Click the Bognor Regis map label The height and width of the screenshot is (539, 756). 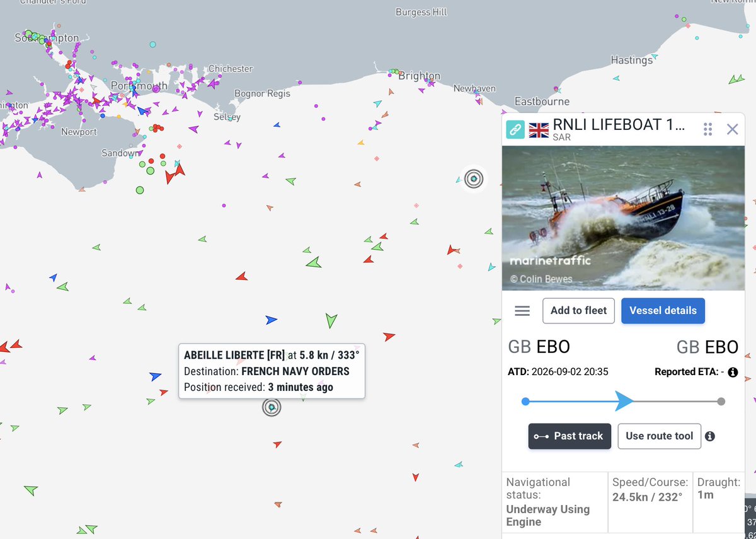262,93
